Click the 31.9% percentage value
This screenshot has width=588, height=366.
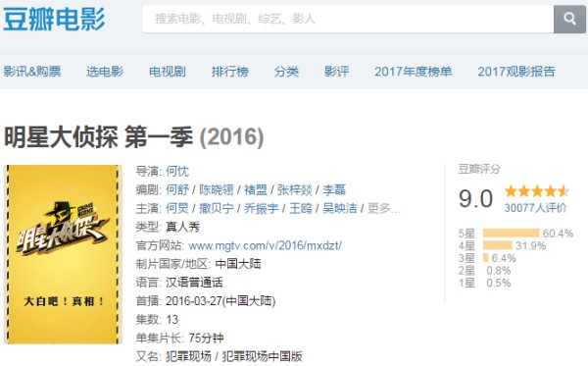pos(530,246)
